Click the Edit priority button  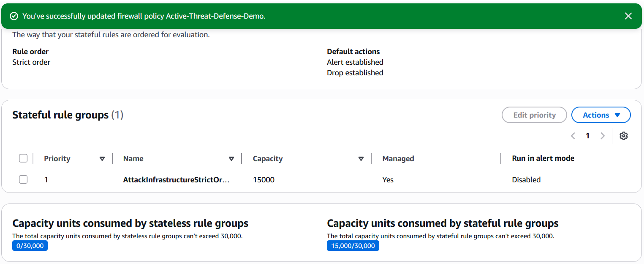pos(534,115)
